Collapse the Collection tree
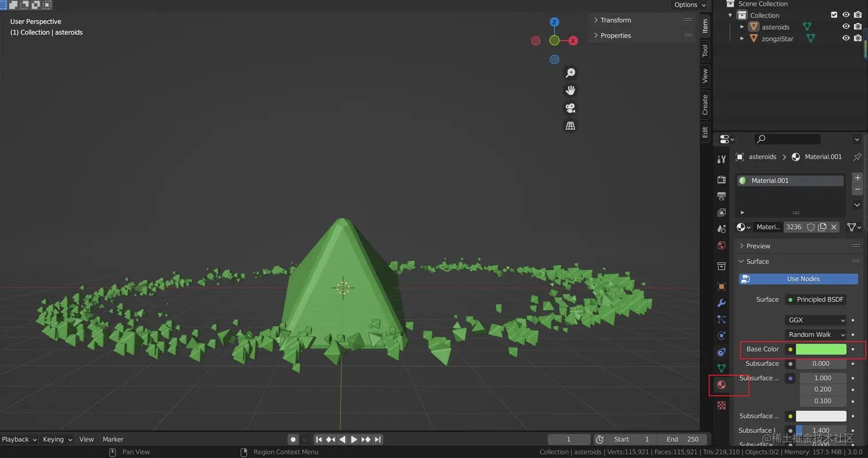 (730, 16)
